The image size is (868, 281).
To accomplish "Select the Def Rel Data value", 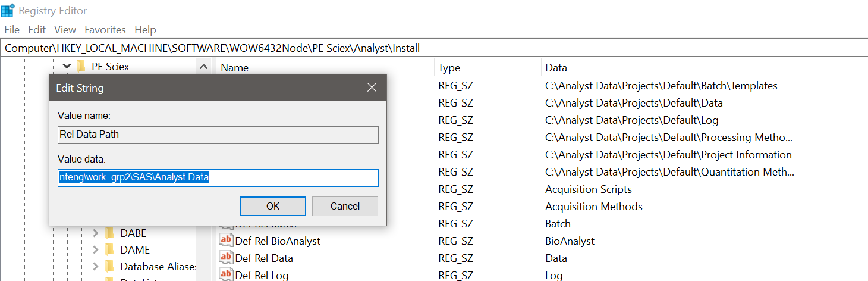I will tap(264, 258).
